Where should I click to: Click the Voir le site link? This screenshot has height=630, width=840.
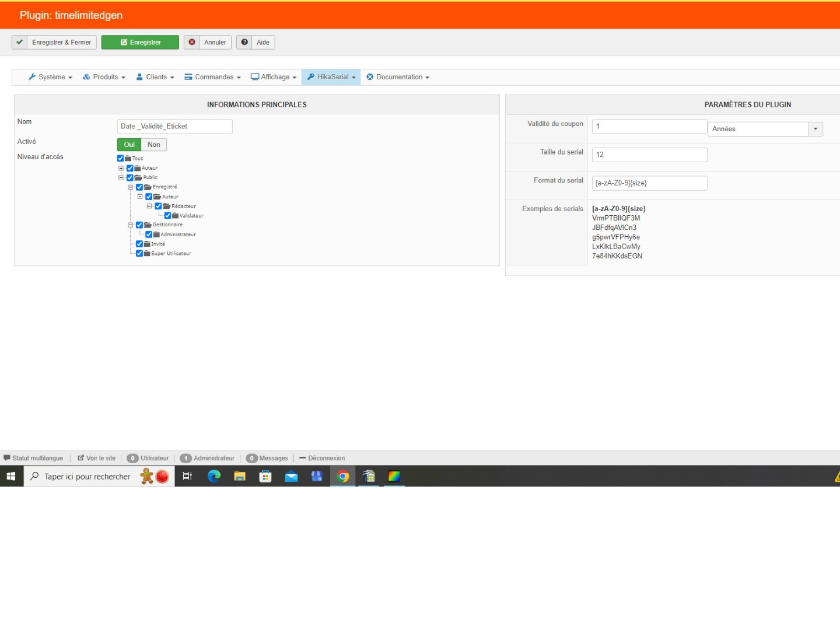(97, 459)
